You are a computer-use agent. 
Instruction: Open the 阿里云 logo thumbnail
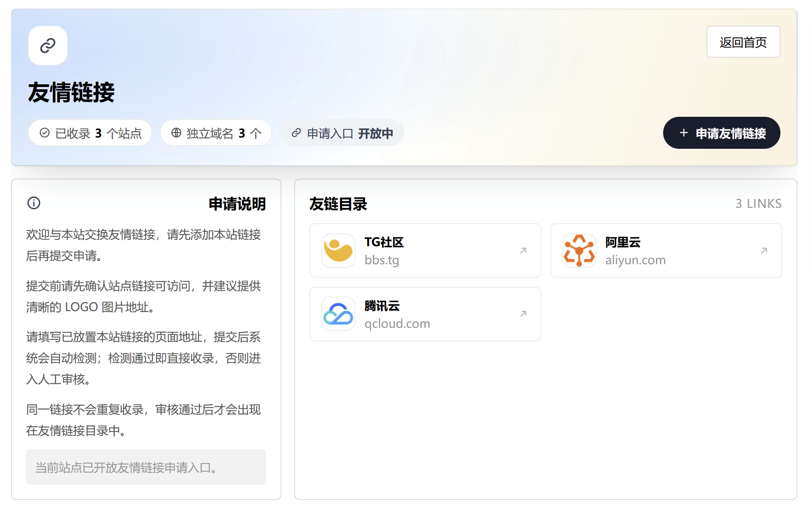(x=579, y=251)
